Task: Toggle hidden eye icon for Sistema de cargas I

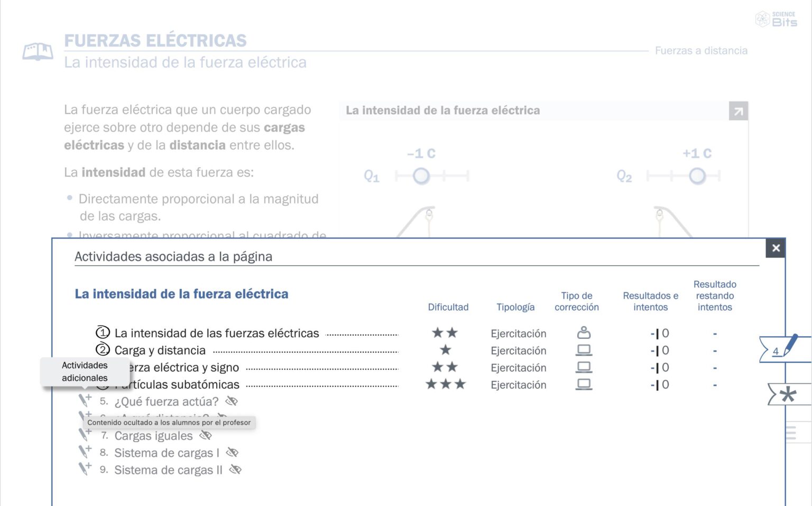Action: (232, 453)
